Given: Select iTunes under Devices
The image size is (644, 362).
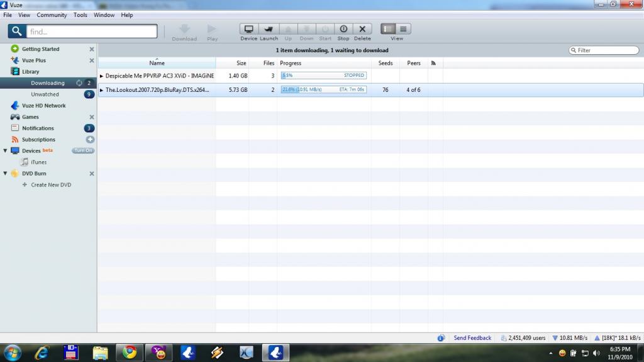Looking at the screenshot, I should pyautogui.click(x=38, y=162).
